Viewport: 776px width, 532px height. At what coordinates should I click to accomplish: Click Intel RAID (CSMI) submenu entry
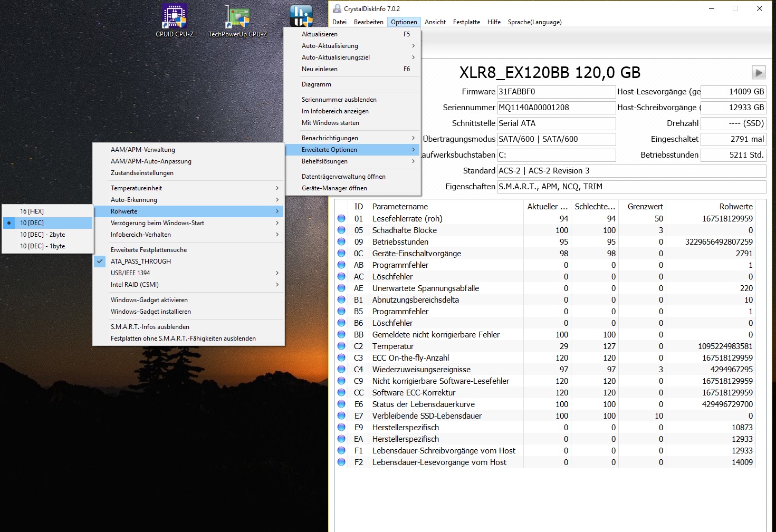[189, 285]
